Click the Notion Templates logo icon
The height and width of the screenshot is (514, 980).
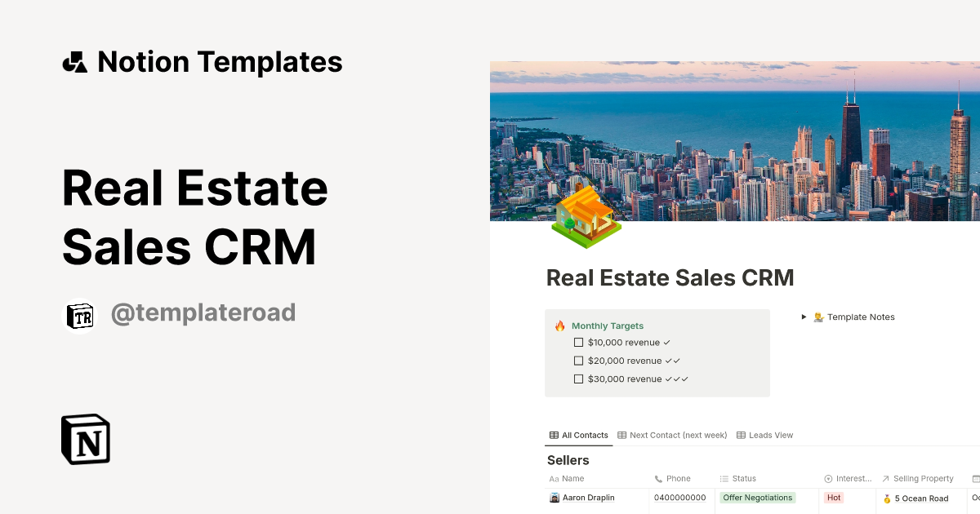click(75, 63)
